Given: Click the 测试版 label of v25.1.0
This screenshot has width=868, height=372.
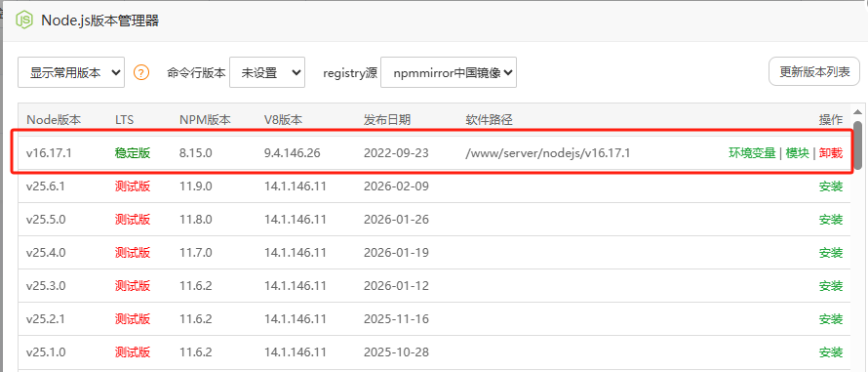Looking at the screenshot, I should [x=133, y=352].
